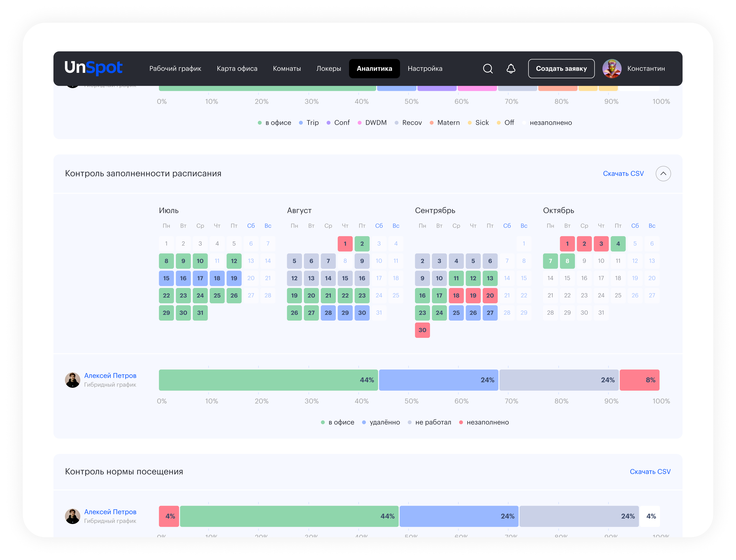This screenshot has height=560, width=736.
Task: Click Konstantin's profile avatar
Action: click(x=612, y=69)
